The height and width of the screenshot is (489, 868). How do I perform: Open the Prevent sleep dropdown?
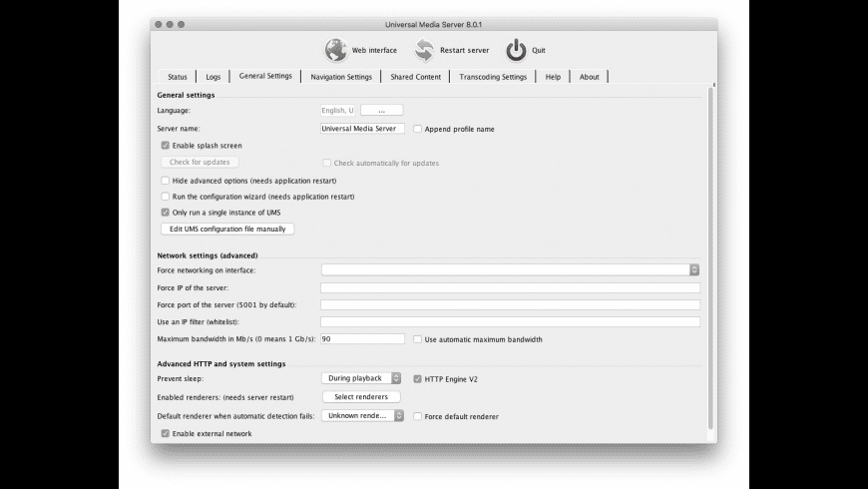(x=361, y=378)
